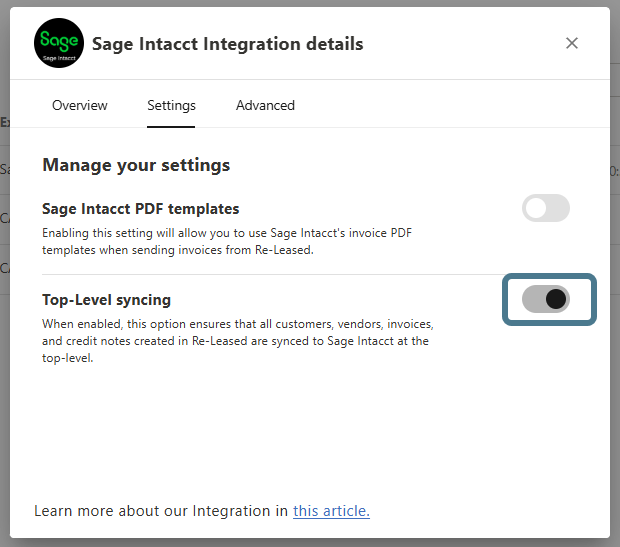Click the PDF templates description text
620x547 pixels.
pyautogui.click(x=227, y=240)
